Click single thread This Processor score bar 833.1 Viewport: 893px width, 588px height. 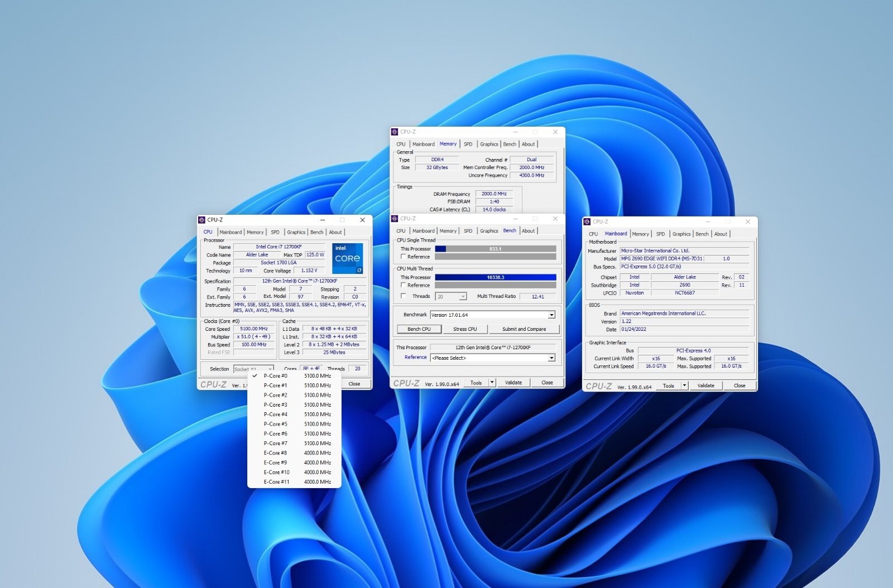[496, 249]
